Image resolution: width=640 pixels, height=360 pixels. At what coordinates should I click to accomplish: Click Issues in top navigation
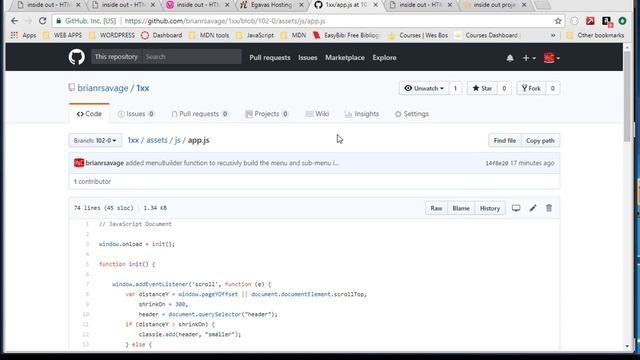(307, 58)
